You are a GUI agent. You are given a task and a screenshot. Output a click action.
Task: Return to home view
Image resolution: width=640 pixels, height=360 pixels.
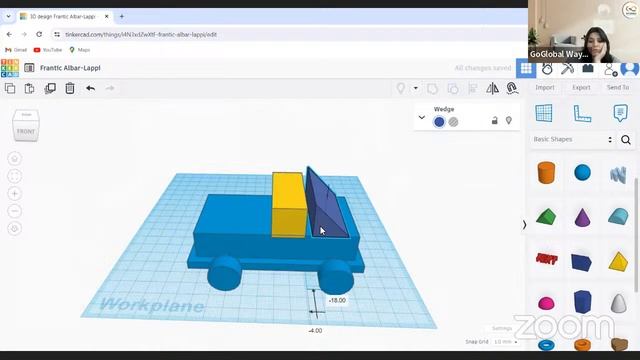(15, 158)
